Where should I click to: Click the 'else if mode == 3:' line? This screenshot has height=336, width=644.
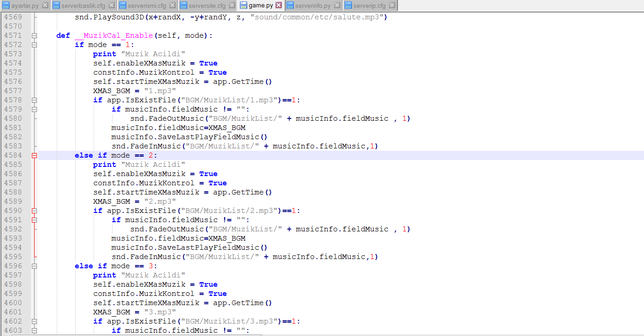(x=116, y=266)
